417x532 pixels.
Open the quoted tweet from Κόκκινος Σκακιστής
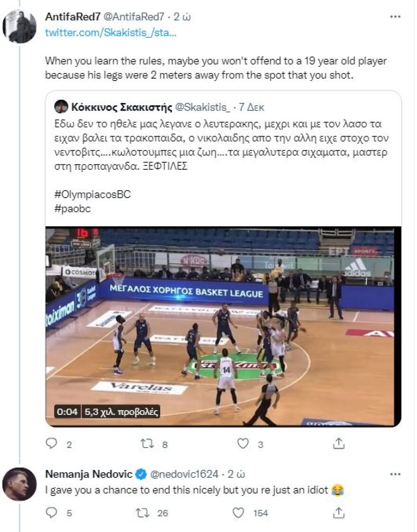[223, 142]
